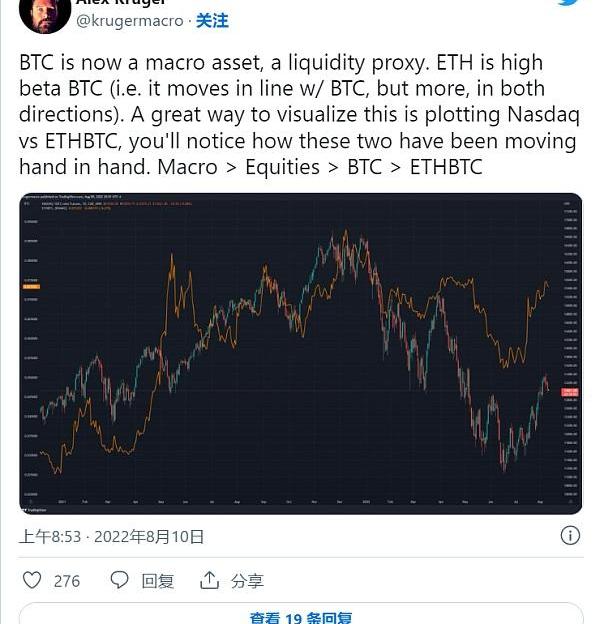Viewport: 600px width, 624px height.
Task: Open the tweet timestamp 上午8:53 · 2022年8月10日
Action: pyautogui.click(x=111, y=537)
